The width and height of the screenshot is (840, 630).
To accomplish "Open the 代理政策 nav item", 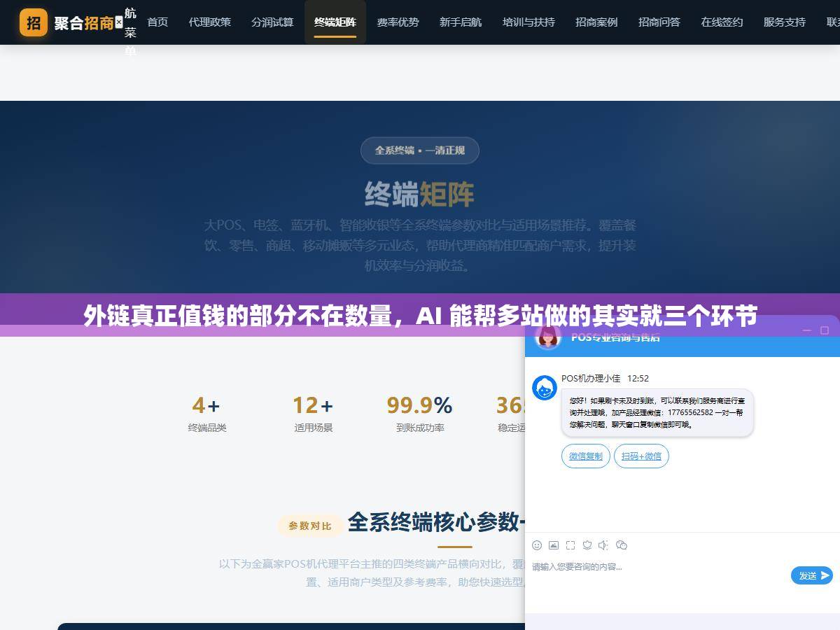I will tap(210, 22).
